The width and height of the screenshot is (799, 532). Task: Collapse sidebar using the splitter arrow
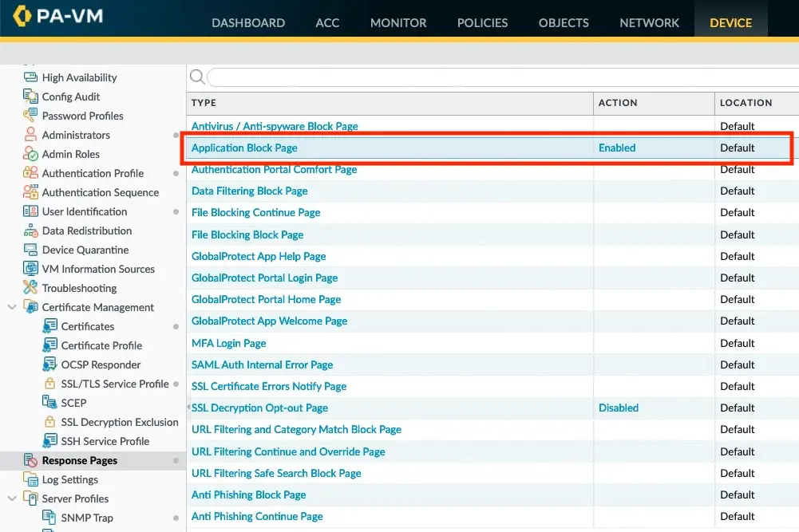tap(188, 407)
